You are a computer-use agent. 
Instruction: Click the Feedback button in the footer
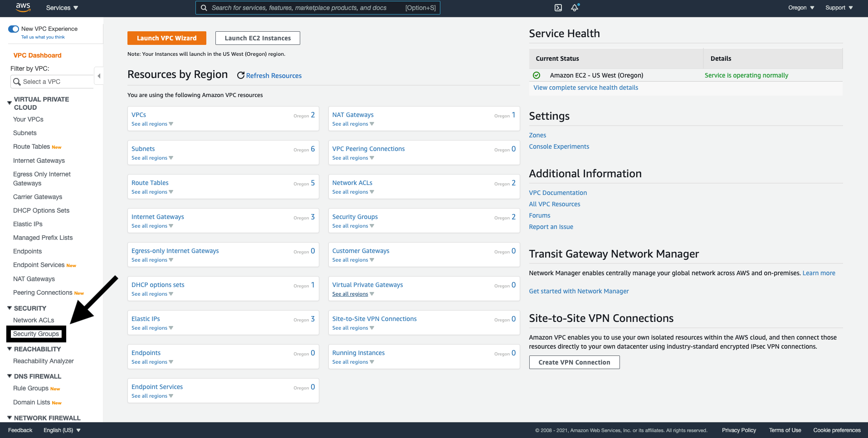(x=20, y=430)
